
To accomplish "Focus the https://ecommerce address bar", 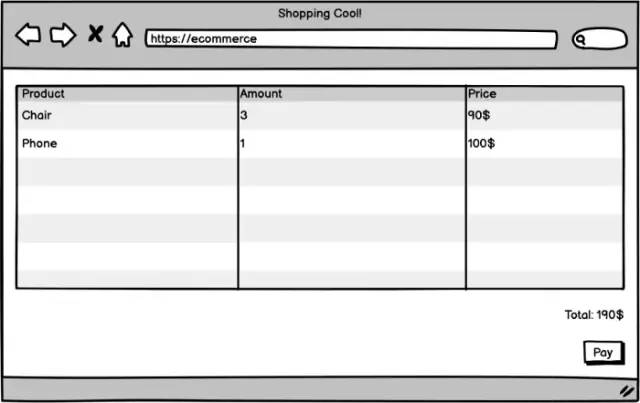I will pyautogui.click(x=350, y=39).
